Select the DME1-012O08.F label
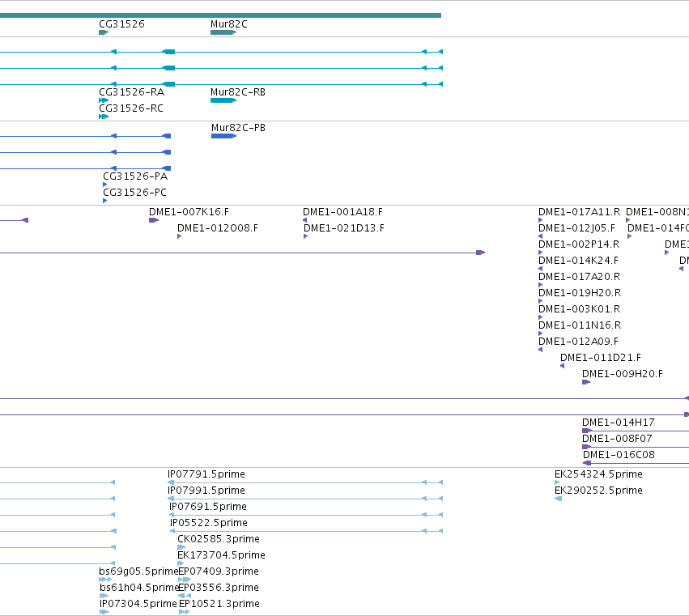Screen dimensions: 689x616 click(x=218, y=228)
